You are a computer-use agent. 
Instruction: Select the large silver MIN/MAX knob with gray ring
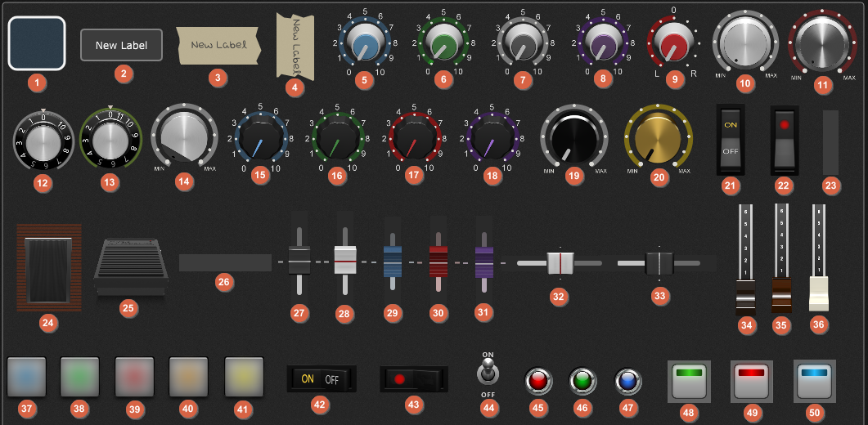[745, 42]
